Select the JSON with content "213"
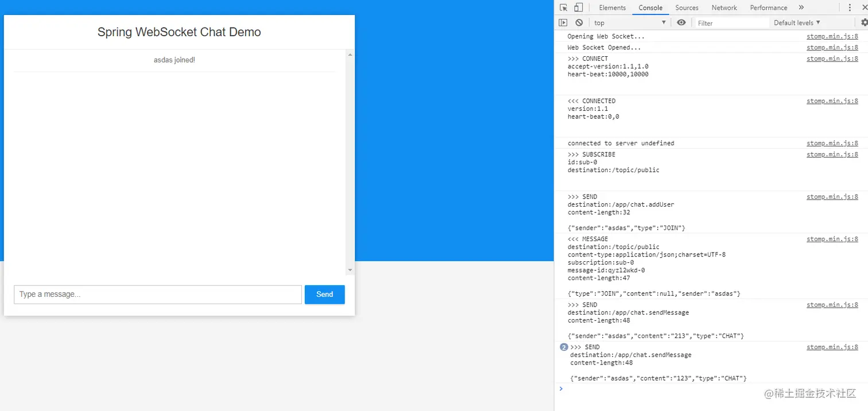The height and width of the screenshot is (411, 868). 656,336
